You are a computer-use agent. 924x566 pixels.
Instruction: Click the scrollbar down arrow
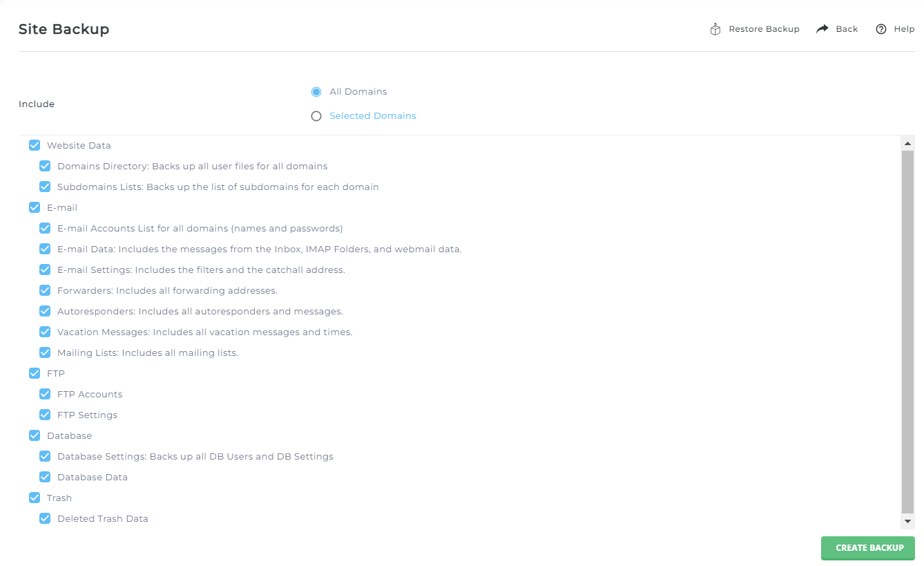907,521
